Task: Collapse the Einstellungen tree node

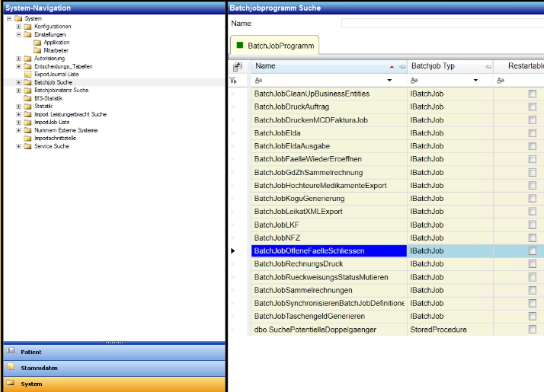Action: pyautogui.click(x=18, y=34)
